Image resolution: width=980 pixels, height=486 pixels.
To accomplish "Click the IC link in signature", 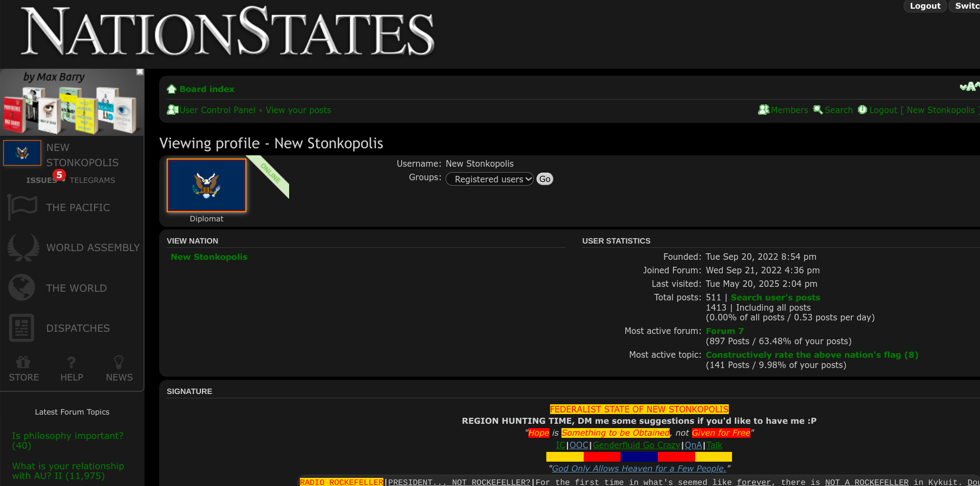I will (561, 445).
